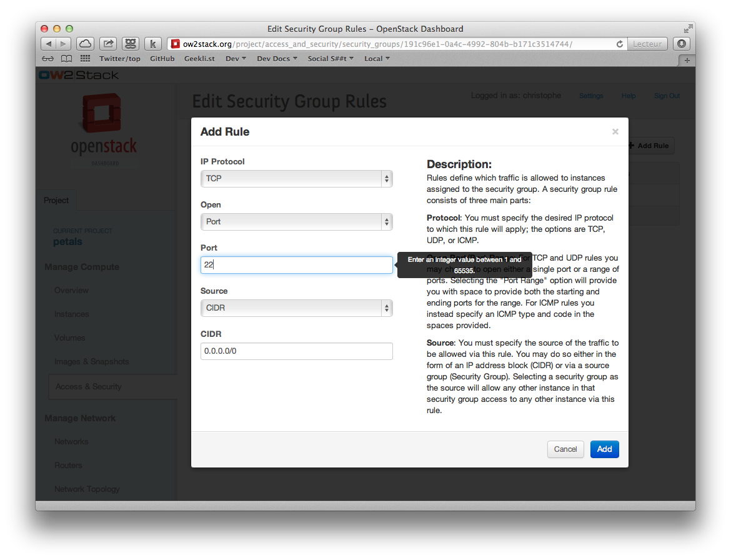Viewport: 731px width, 560px height.
Task: Click the browser address bar URL
Action: click(x=377, y=44)
